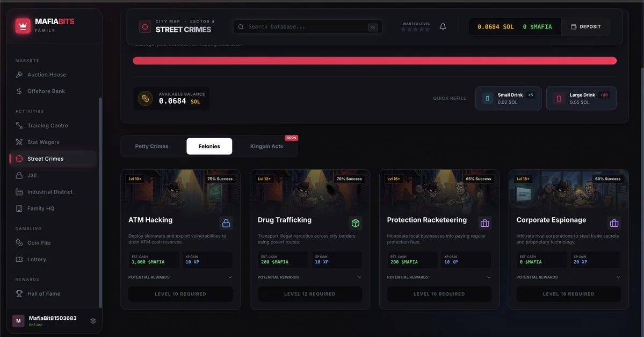Click the Deposit button

coord(585,27)
